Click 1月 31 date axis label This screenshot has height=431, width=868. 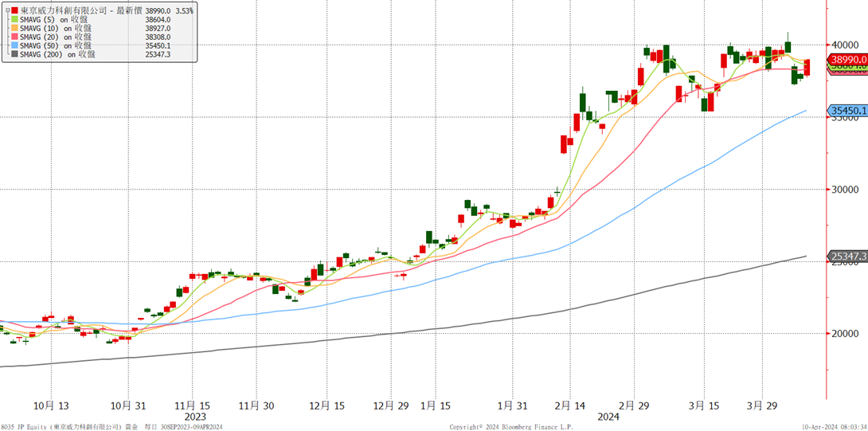513,406
